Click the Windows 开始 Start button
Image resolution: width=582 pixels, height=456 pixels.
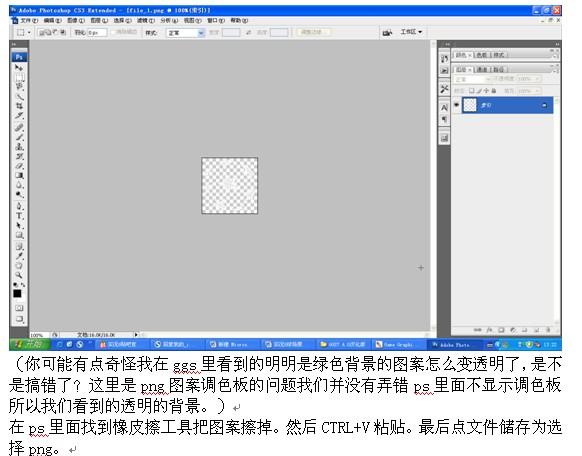point(29,344)
